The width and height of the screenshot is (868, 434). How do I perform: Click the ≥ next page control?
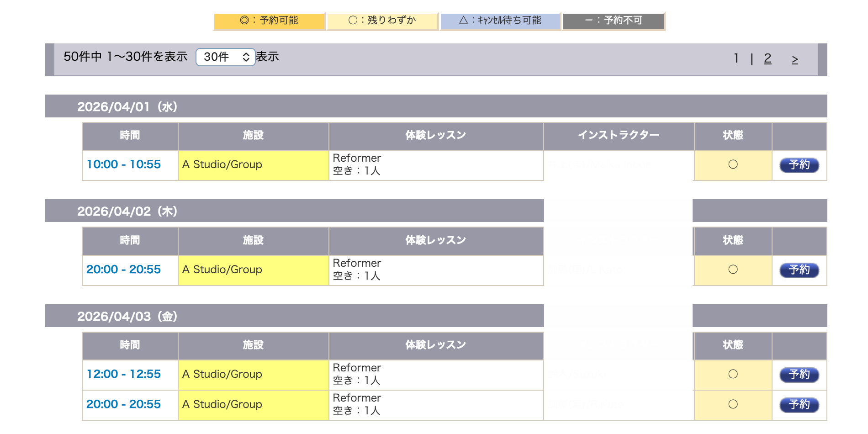796,58
